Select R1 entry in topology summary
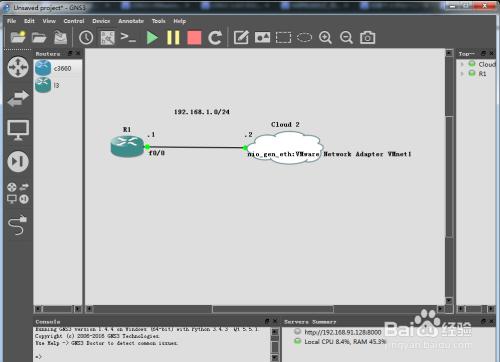Image resolution: width=500 pixels, height=362 pixels. tap(482, 74)
